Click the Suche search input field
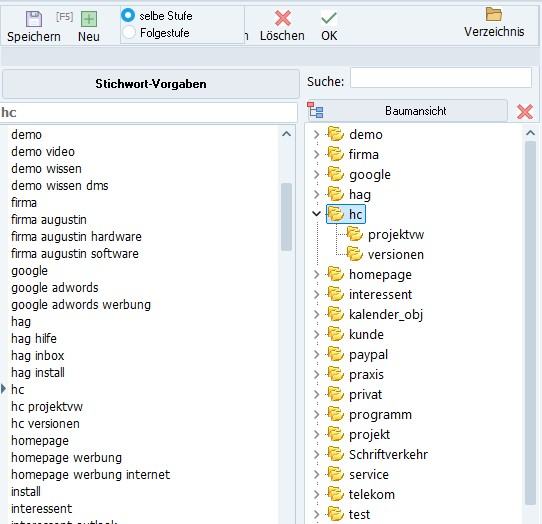Image resolution: width=542 pixels, height=524 pixels. coord(441,77)
